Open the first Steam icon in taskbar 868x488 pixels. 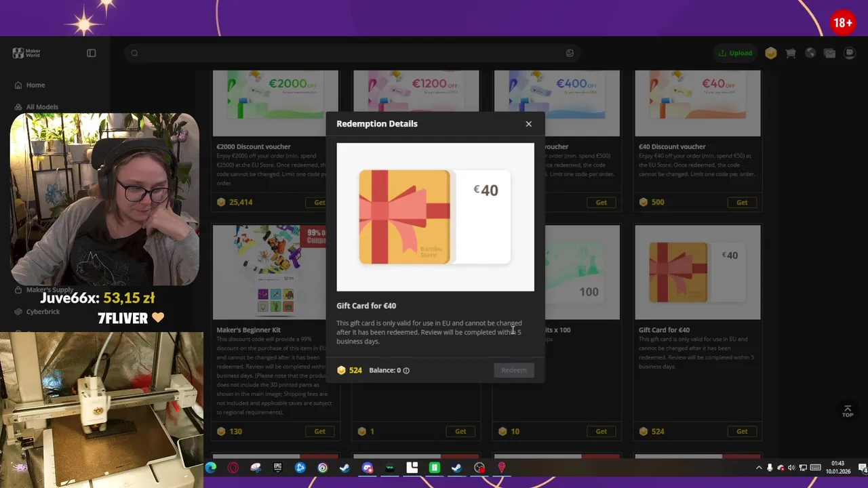click(x=344, y=468)
